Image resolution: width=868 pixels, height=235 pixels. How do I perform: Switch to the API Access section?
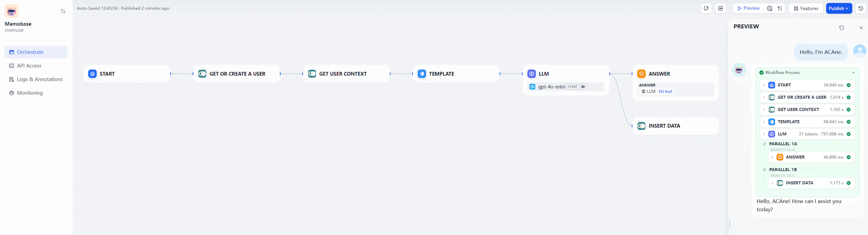29,66
